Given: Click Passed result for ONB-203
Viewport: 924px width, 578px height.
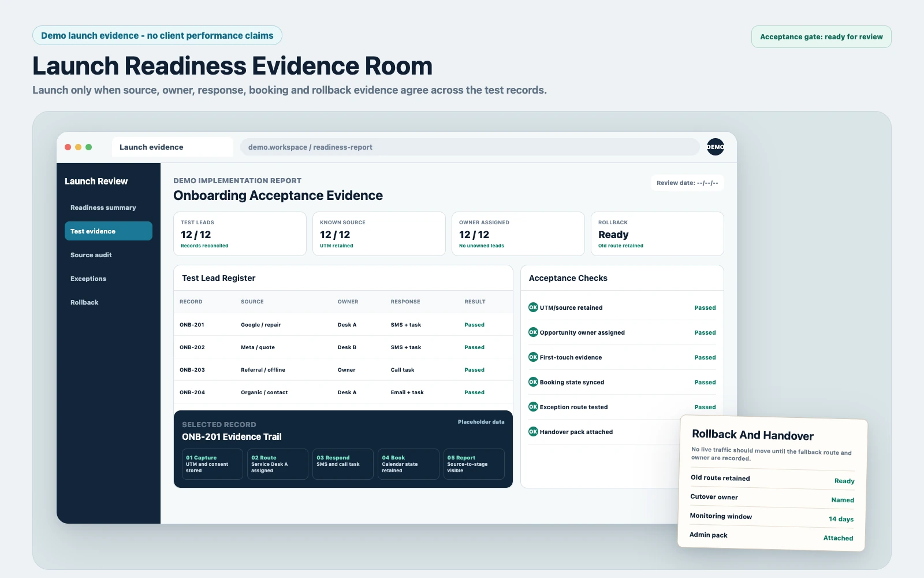Looking at the screenshot, I should click(x=475, y=370).
